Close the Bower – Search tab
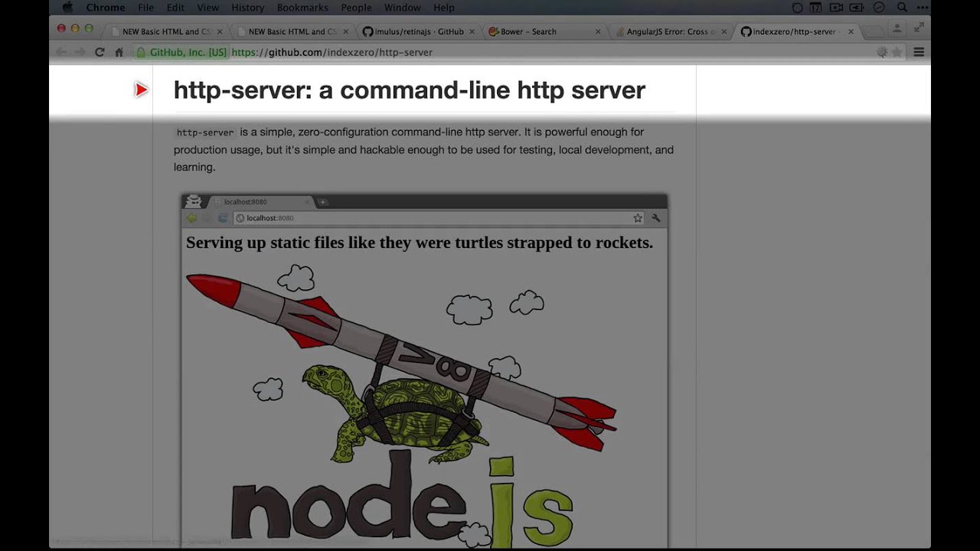The image size is (980, 551). point(598,32)
